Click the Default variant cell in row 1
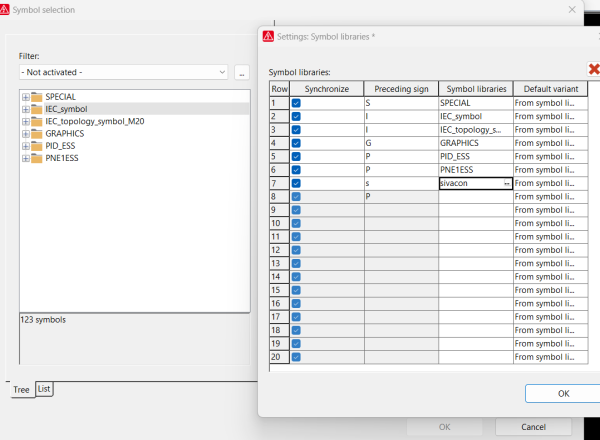Image resolution: width=600 pixels, height=440 pixels. pos(550,103)
